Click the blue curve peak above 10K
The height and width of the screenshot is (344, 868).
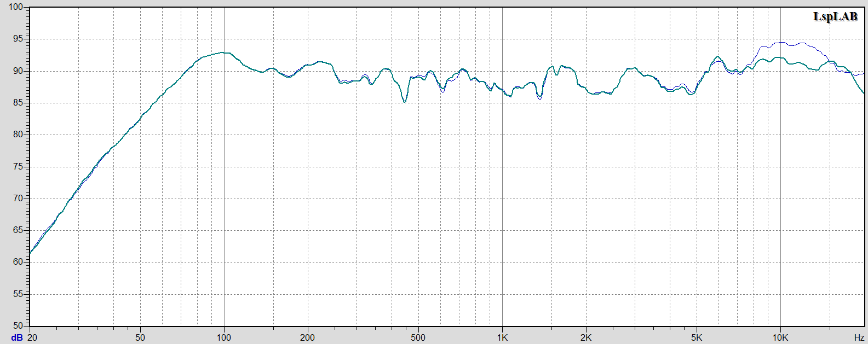[x=782, y=42]
